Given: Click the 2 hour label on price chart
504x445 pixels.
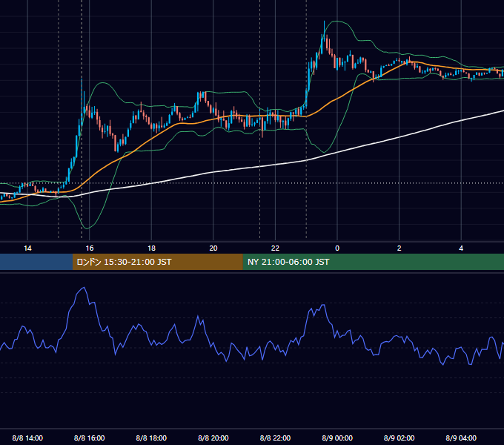Looking at the screenshot, I should coord(399,248).
